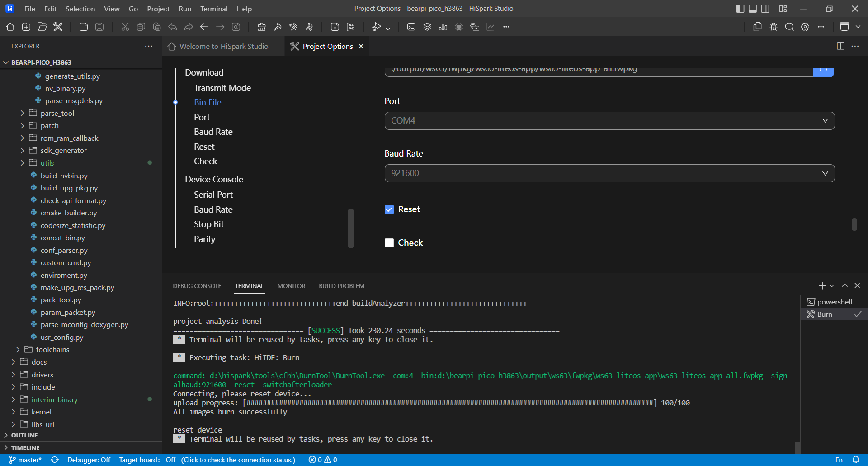Select Bin File in options navigation
This screenshot has height=466, width=868.
(208, 103)
